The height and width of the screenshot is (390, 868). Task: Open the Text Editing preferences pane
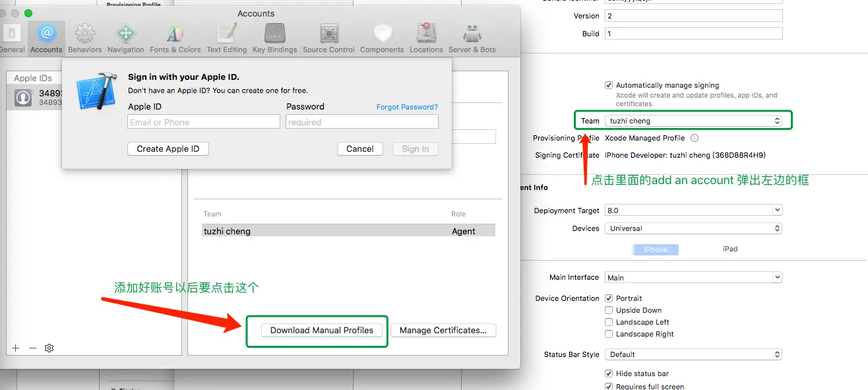pyautogui.click(x=226, y=38)
